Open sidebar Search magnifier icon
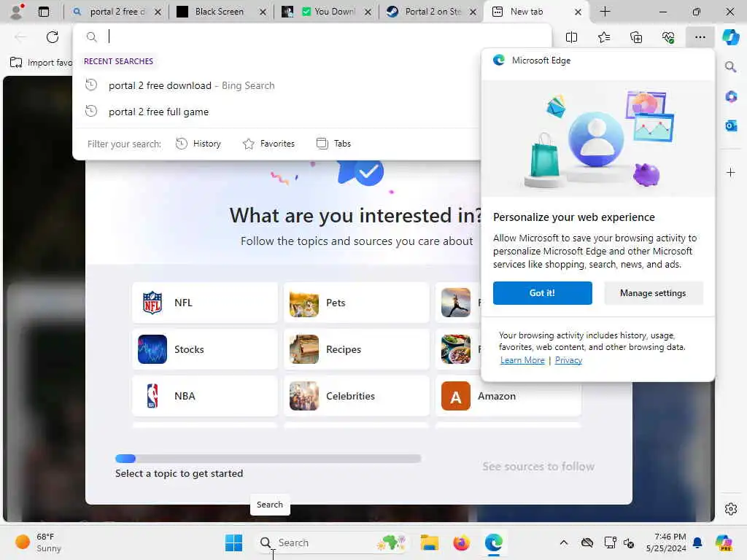Image resolution: width=747 pixels, height=560 pixels. pyautogui.click(x=730, y=66)
